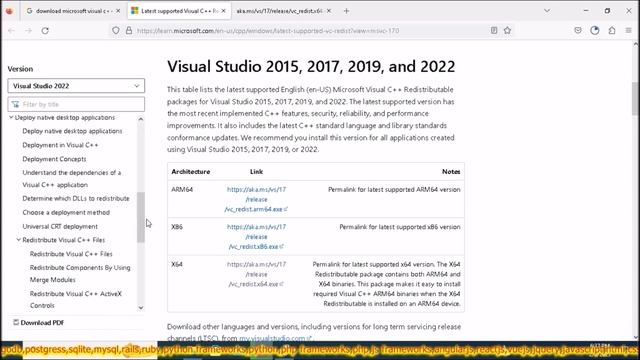
Task: Open Deploy native desktop applications child item
Action: coord(72,131)
